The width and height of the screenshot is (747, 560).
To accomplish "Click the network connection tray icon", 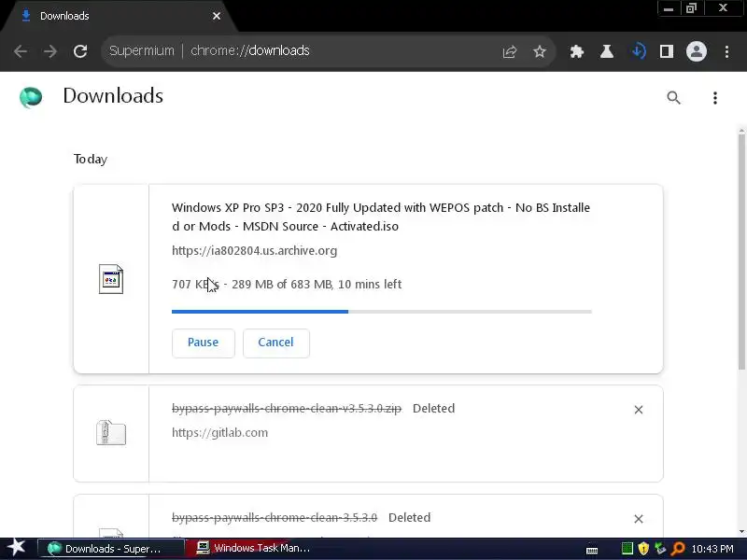I will pos(660,549).
